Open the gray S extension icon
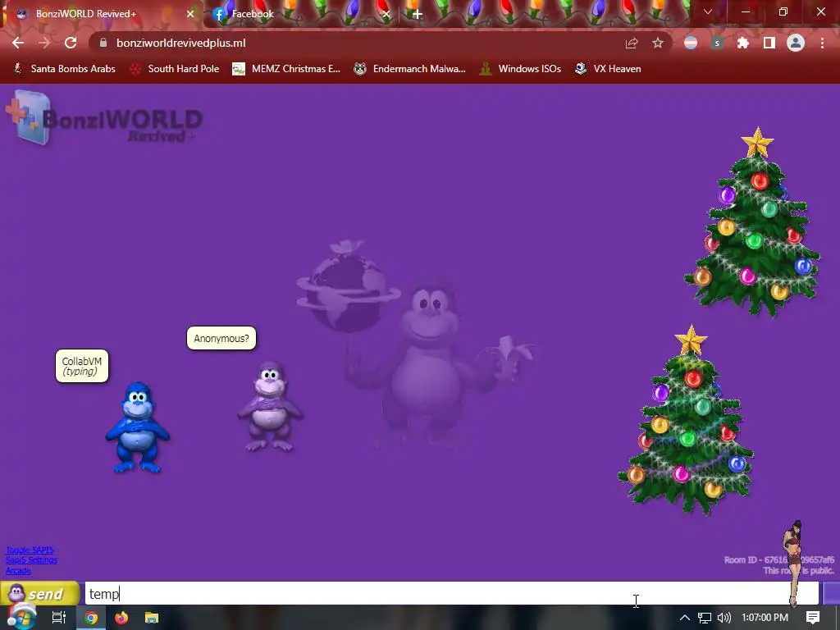This screenshot has height=630, width=840. click(717, 43)
